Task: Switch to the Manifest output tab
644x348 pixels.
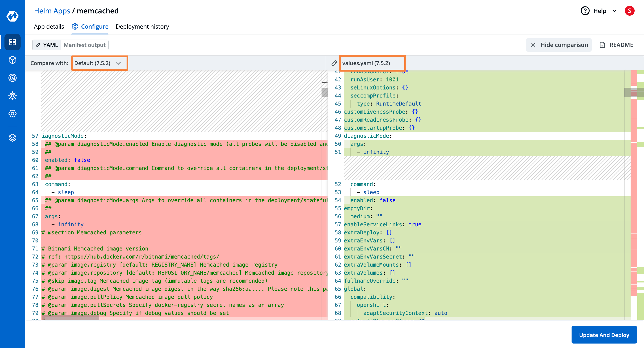Action: pos(85,45)
